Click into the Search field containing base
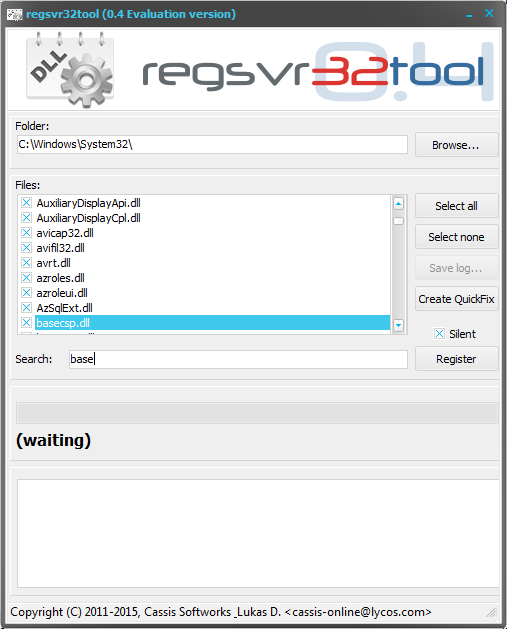Viewport: 507px width, 629px height. point(238,359)
